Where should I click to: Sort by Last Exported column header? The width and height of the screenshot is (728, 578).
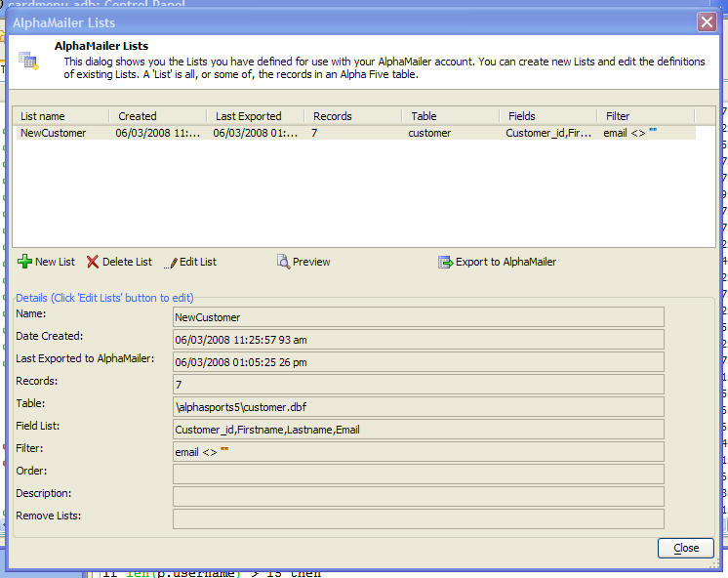click(256, 115)
